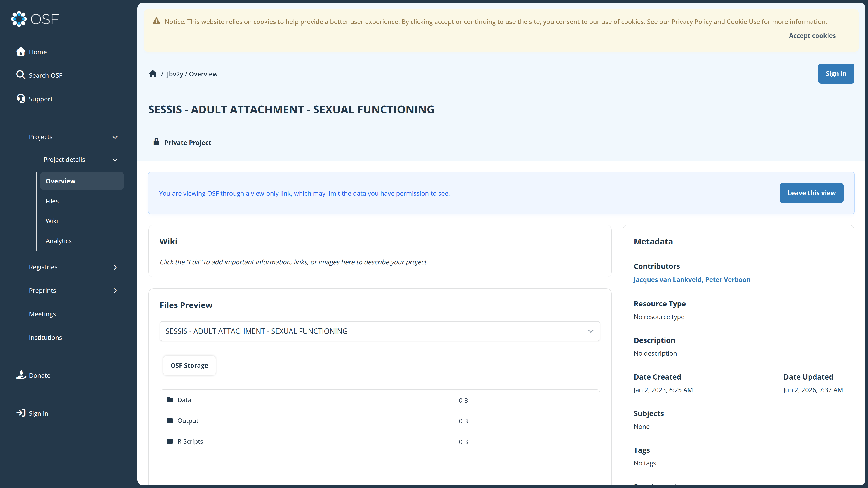868x488 pixels.
Task: Click the view-only link notice text
Action: (304, 193)
